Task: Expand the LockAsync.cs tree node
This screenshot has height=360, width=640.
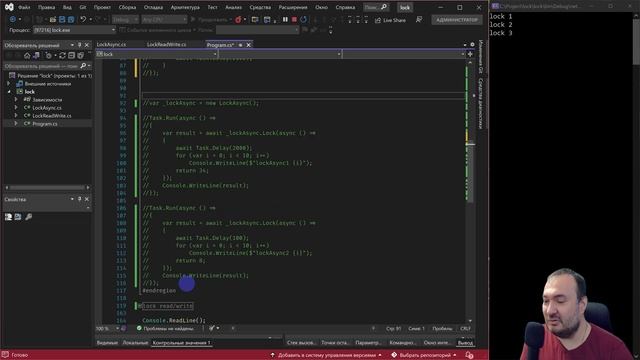Action: [x=16, y=108]
